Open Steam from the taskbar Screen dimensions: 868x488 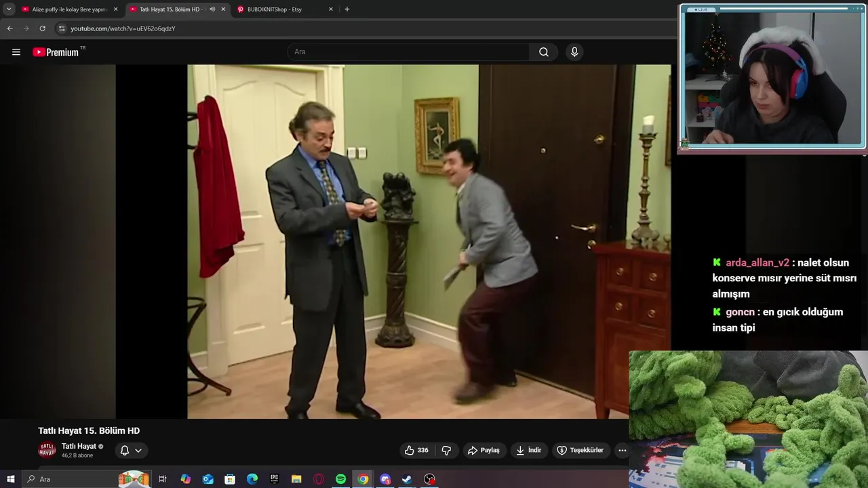407,479
